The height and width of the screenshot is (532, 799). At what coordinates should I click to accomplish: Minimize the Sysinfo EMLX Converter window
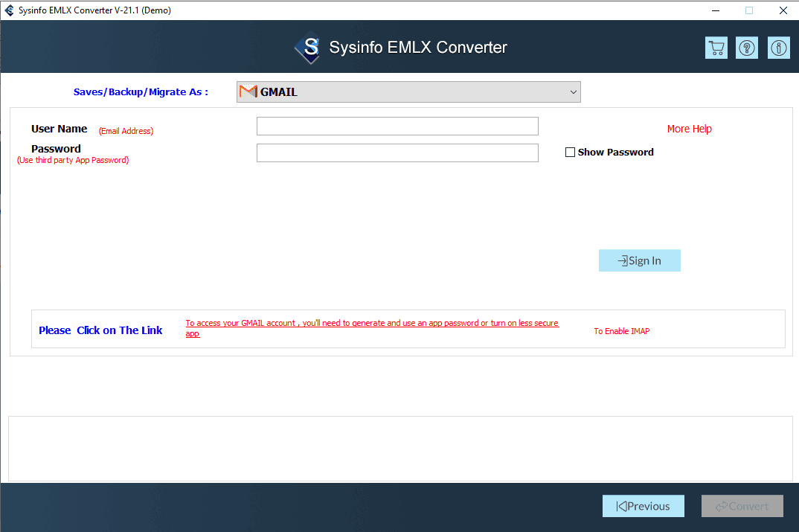(716, 10)
